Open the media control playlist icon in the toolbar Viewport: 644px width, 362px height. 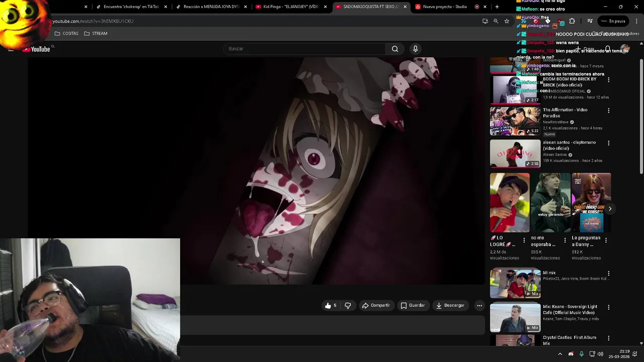(x=590, y=21)
